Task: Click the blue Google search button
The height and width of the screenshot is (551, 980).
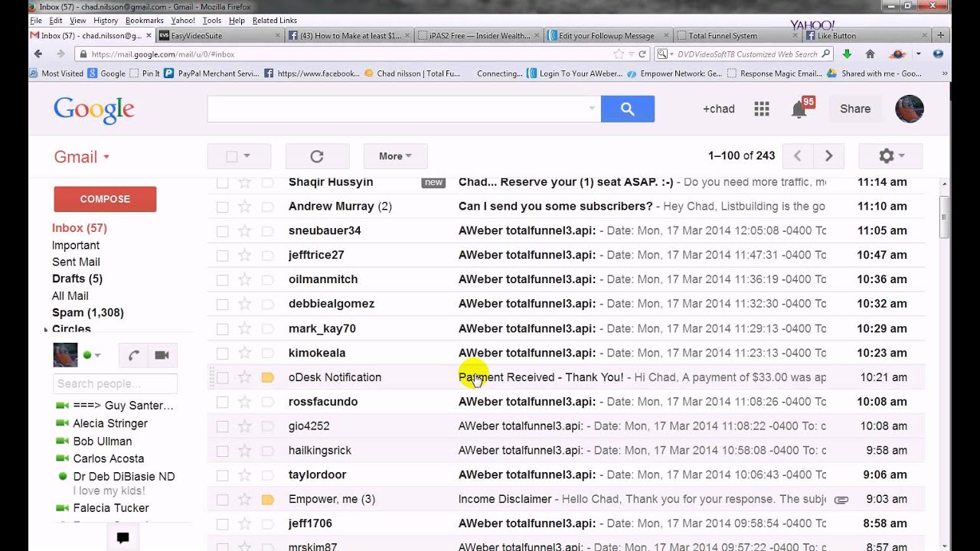Action: tap(627, 109)
